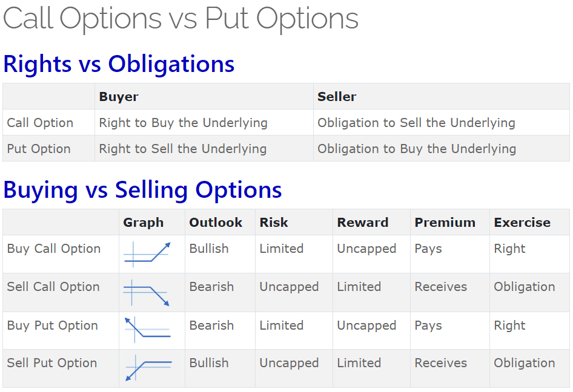Click the Premium column header

445,223
